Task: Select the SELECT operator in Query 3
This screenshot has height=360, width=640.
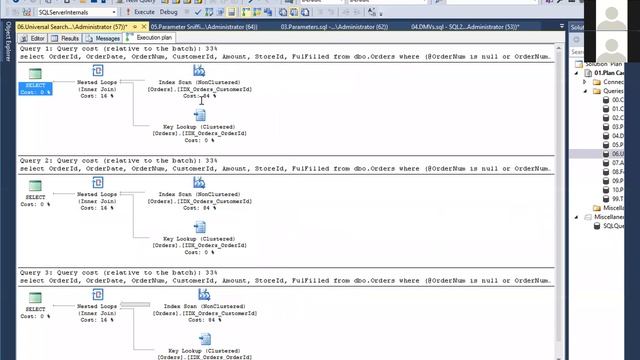Action: (36, 306)
